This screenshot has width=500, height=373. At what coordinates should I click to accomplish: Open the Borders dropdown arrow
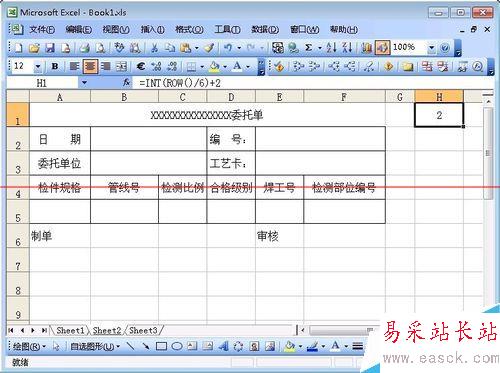coord(202,67)
